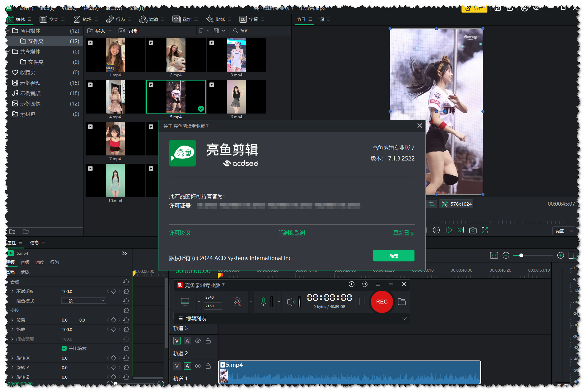
Task: Select the 1.mp4 thumbnail
Action: click(115, 55)
